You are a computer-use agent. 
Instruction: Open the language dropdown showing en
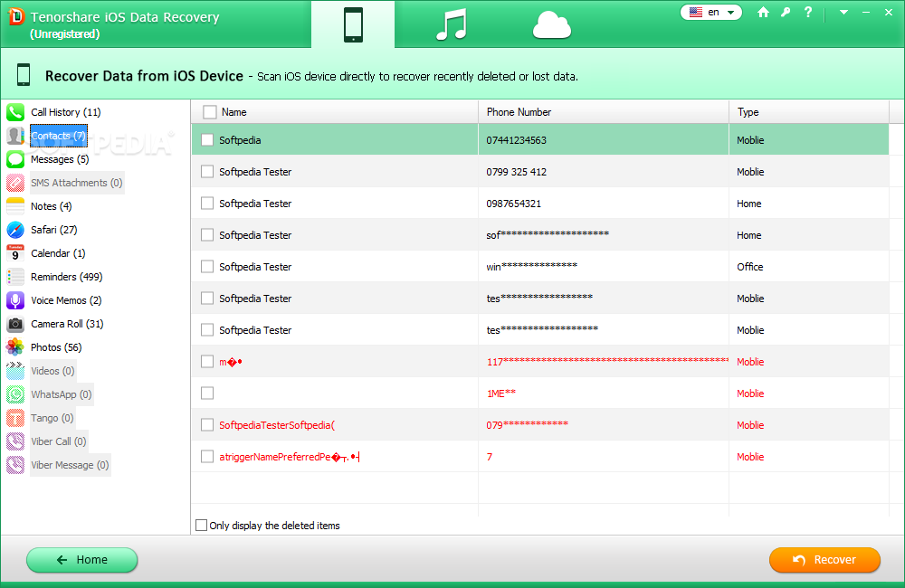point(711,12)
